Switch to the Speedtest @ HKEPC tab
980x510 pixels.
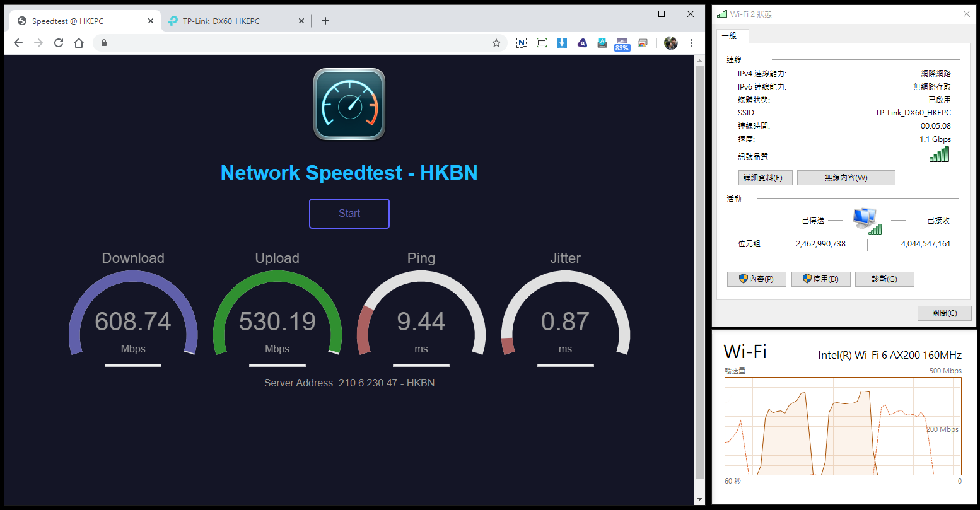click(x=85, y=21)
